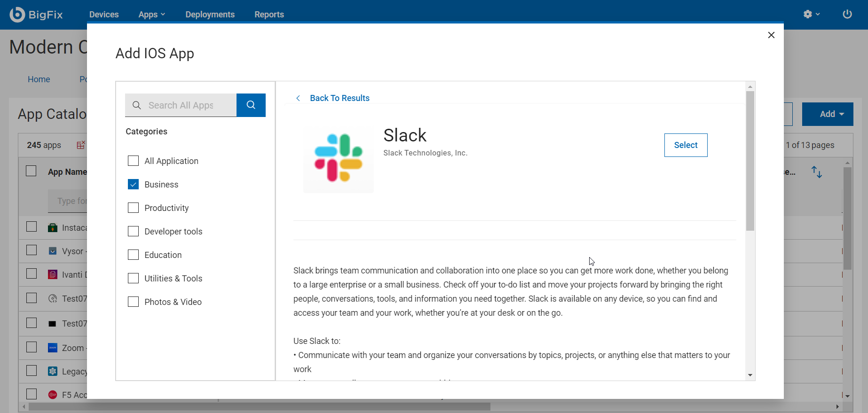The height and width of the screenshot is (413, 868).
Task: Click the Back To Results link
Action: tap(339, 98)
